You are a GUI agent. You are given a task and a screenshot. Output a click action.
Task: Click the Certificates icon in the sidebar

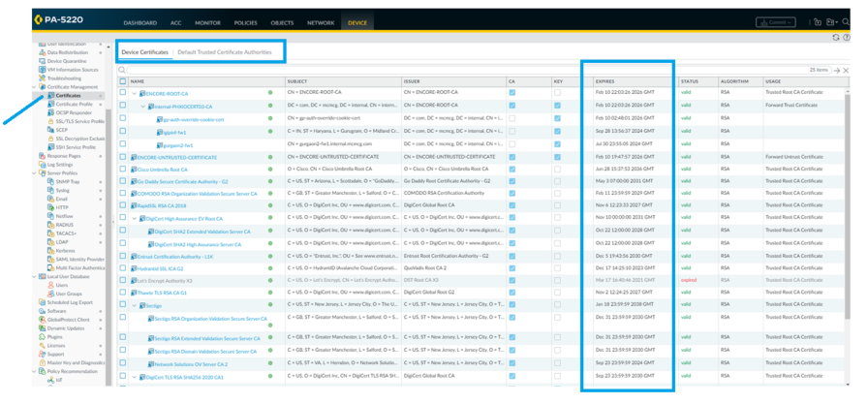pos(51,96)
